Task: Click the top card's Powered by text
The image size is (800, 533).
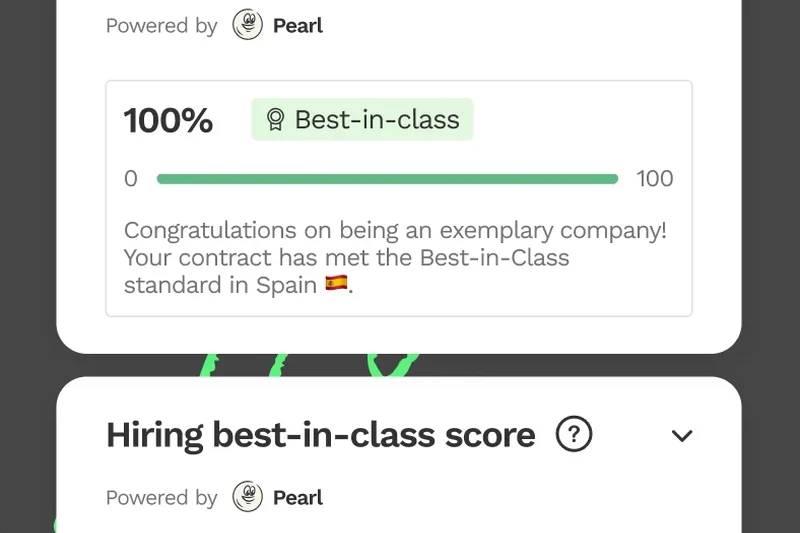Action: click(x=161, y=26)
